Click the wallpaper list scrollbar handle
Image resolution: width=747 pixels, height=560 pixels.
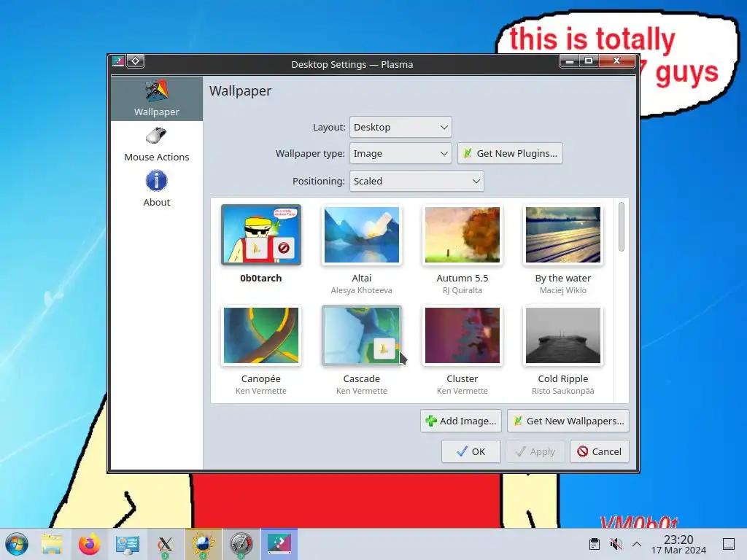coord(622,227)
